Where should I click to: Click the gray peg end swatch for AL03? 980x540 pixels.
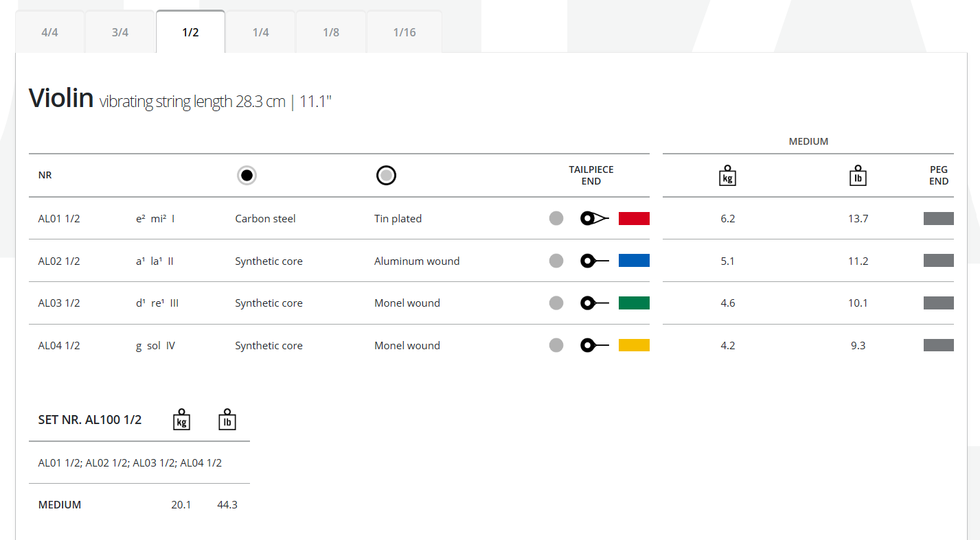938,303
